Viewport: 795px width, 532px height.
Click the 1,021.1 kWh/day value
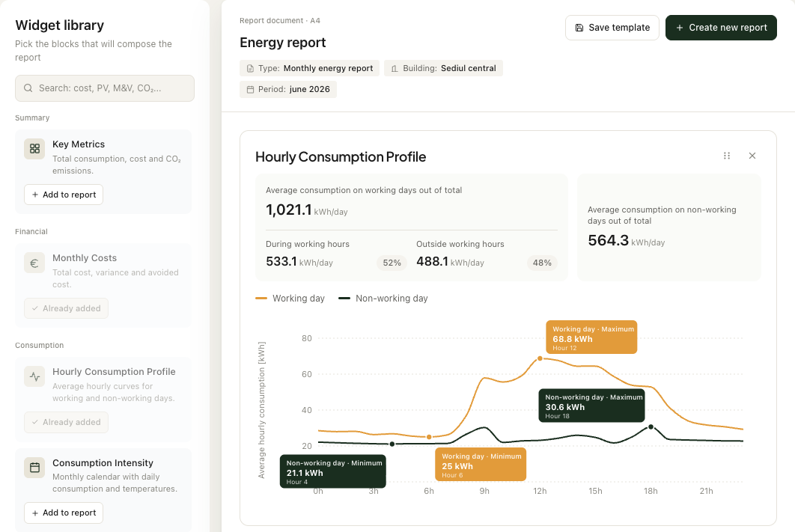pyautogui.click(x=307, y=210)
